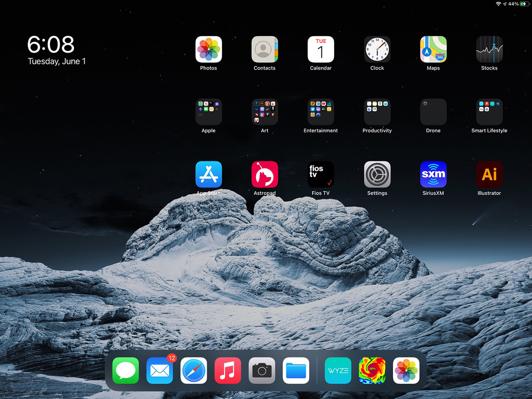
Task: Launch the Wyze app in the dock
Action: (338, 371)
